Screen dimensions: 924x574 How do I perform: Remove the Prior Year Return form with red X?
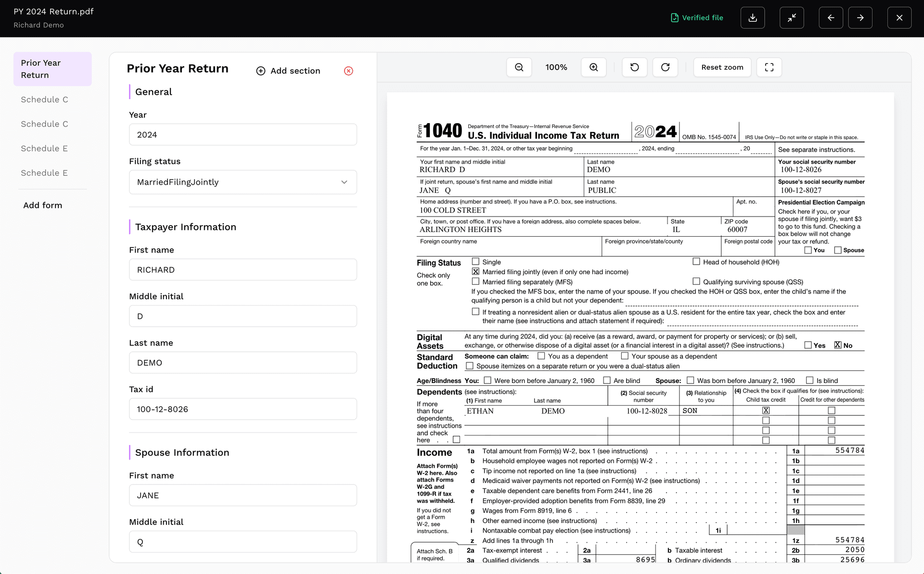tap(349, 71)
